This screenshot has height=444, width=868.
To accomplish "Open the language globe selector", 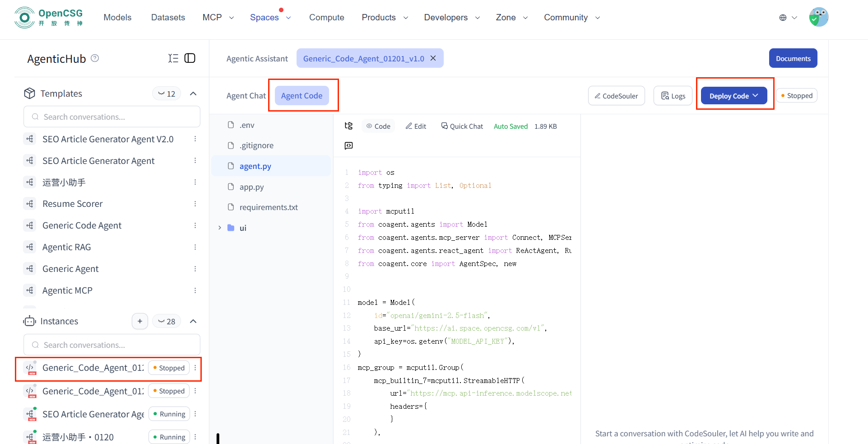I will coord(788,18).
